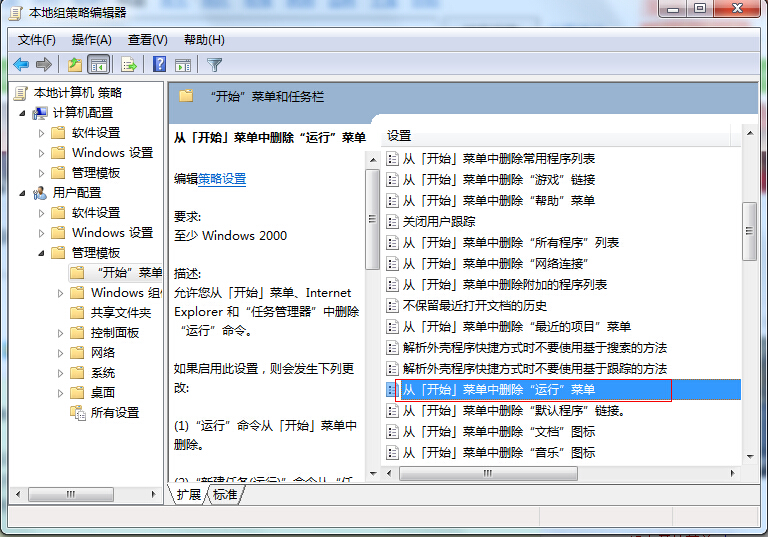The width and height of the screenshot is (768, 537).
Task: Select 不保留最近打开文档的历史 policy
Action: [474, 305]
